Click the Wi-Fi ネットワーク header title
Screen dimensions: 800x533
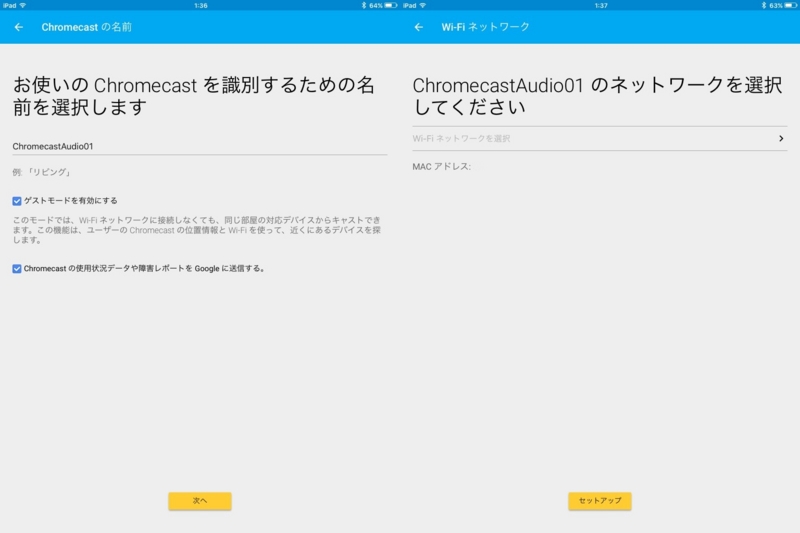tap(485, 27)
